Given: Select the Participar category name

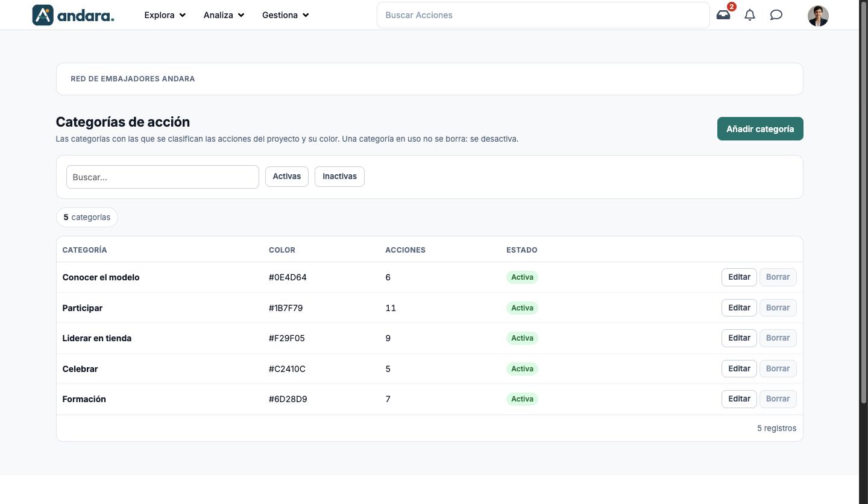Looking at the screenshot, I should tap(83, 308).
